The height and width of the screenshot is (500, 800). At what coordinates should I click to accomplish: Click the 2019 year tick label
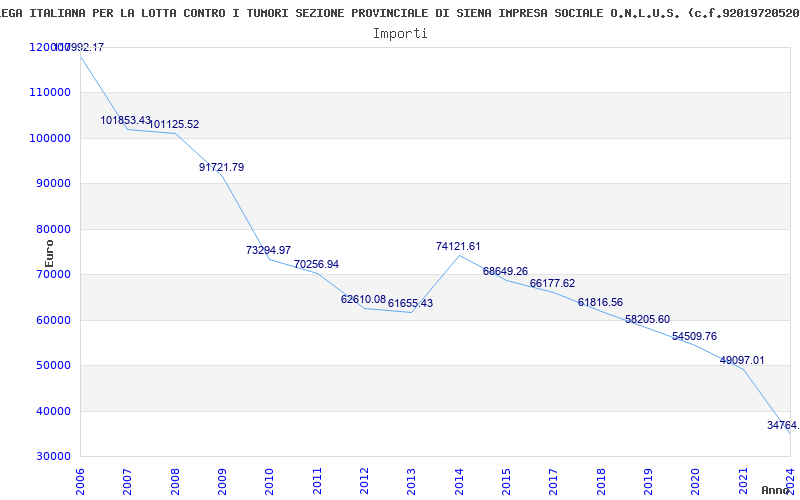648,482
